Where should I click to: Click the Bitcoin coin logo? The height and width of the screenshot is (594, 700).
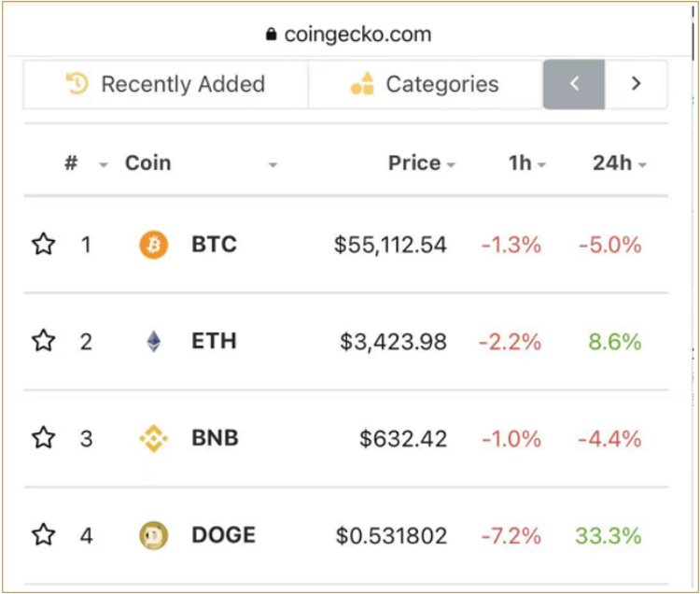point(154,245)
